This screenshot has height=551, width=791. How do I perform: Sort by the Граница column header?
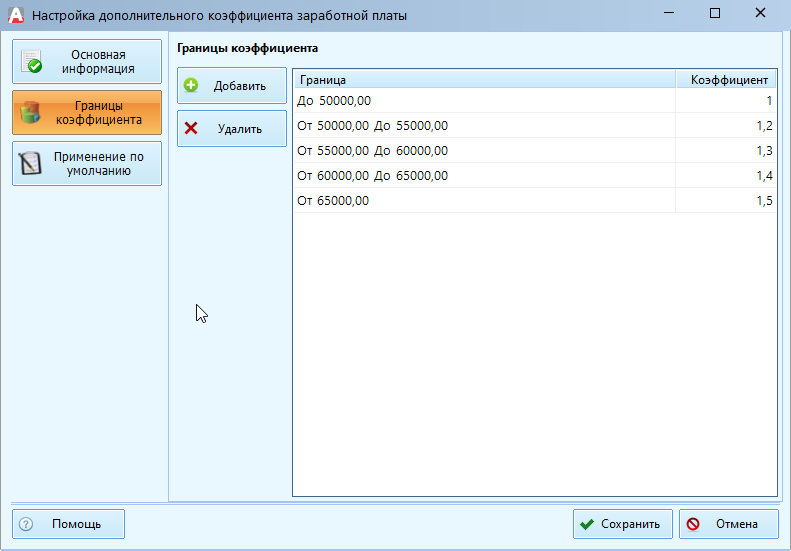[484, 79]
